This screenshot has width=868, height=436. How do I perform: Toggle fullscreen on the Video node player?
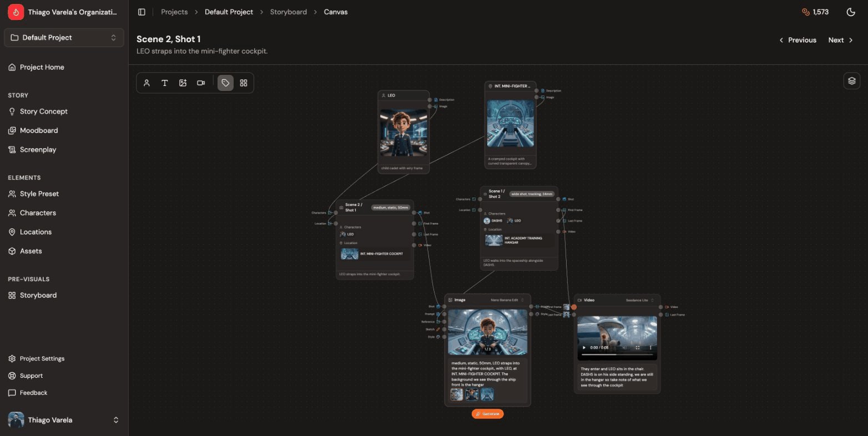pos(638,347)
